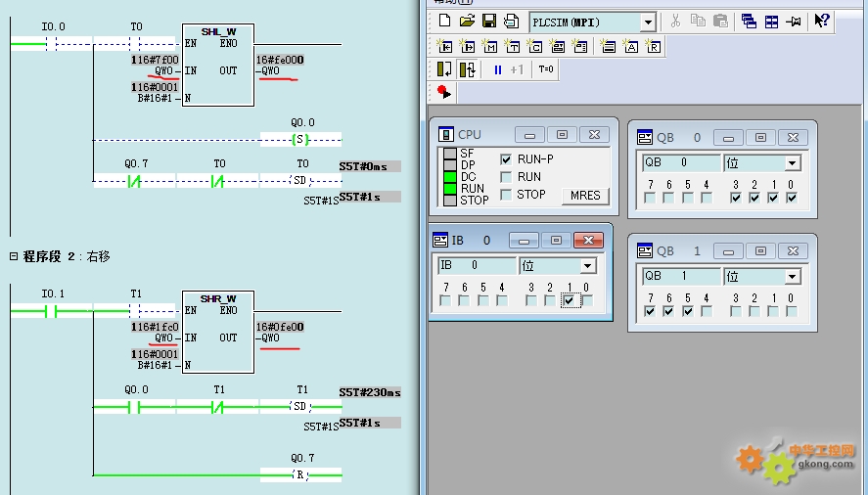Pause the simulation with blue pause icon
This screenshot has width=868, height=495.
[498, 69]
